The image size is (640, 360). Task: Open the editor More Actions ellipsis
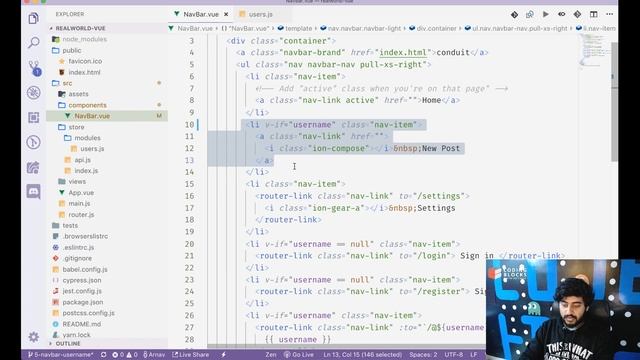pyautogui.click(x=609, y=14)
